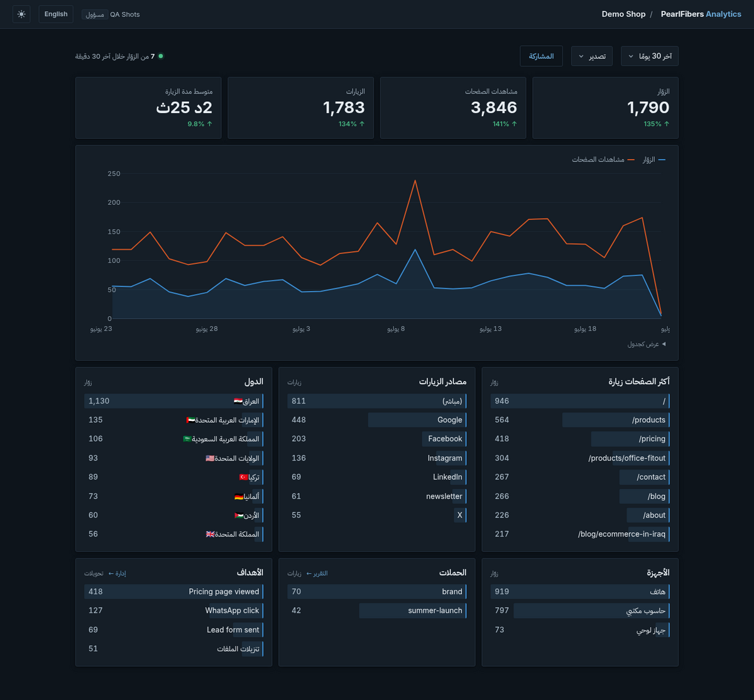The height and width of the screenshot is (700, 754).
Task: Click the /pricing page row
Action: 581,439
